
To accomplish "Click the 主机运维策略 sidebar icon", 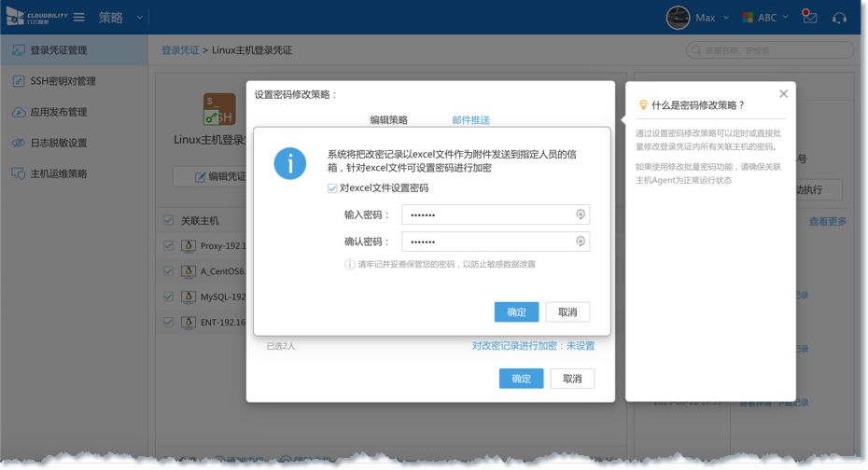I will coord(19,174).
